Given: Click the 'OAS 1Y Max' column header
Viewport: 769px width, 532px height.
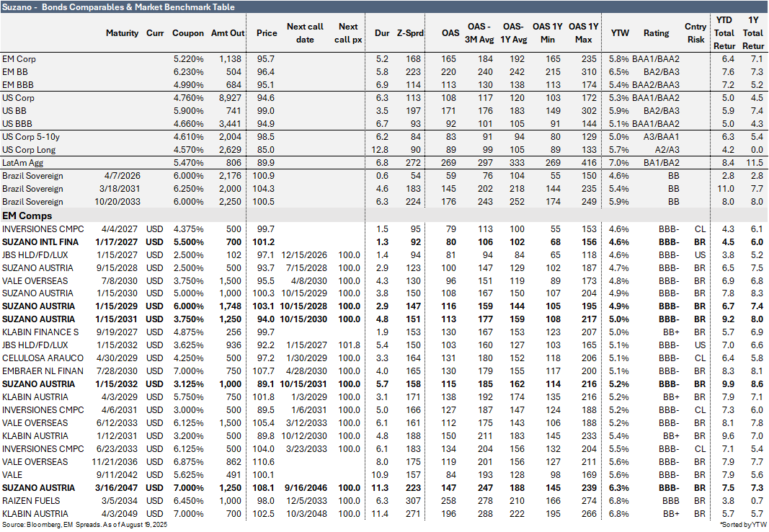Looking at the screenshot, I should (x=583, y=33).
